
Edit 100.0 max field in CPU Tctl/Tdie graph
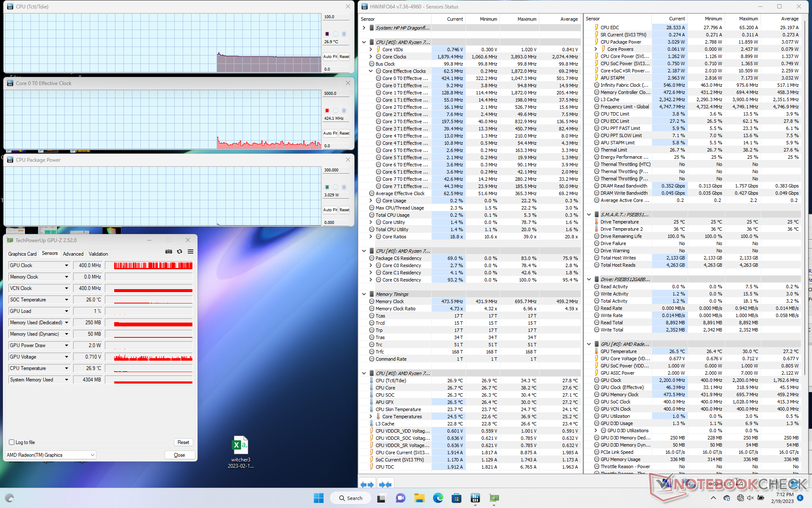tap(336, 17)
